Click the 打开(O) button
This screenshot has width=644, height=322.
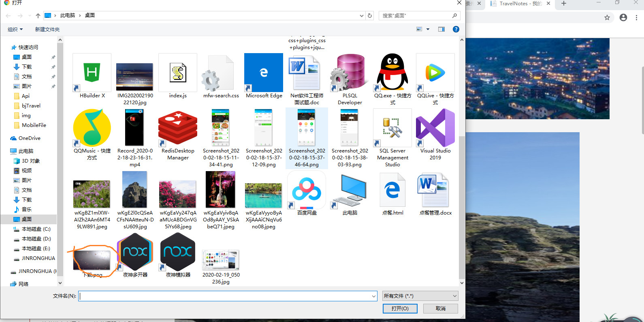coord(400,309)
